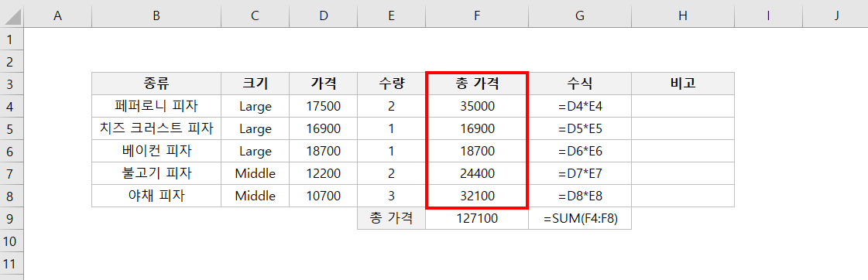This screenshot has width=868, height=280.
Task: Select the 야채 피자 cell
Action: point(156,196)
